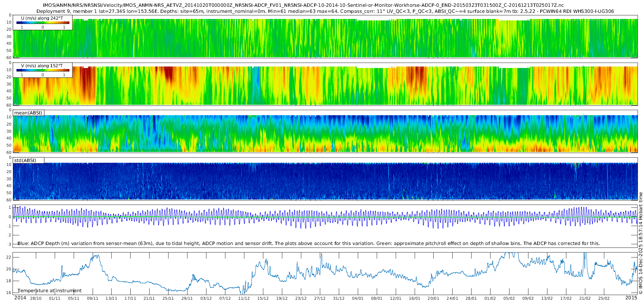This screenshot has height=304, width=644.
Task: Select the file path title ending in .nc
Action: pyautogui.click(x=303, y=5)
